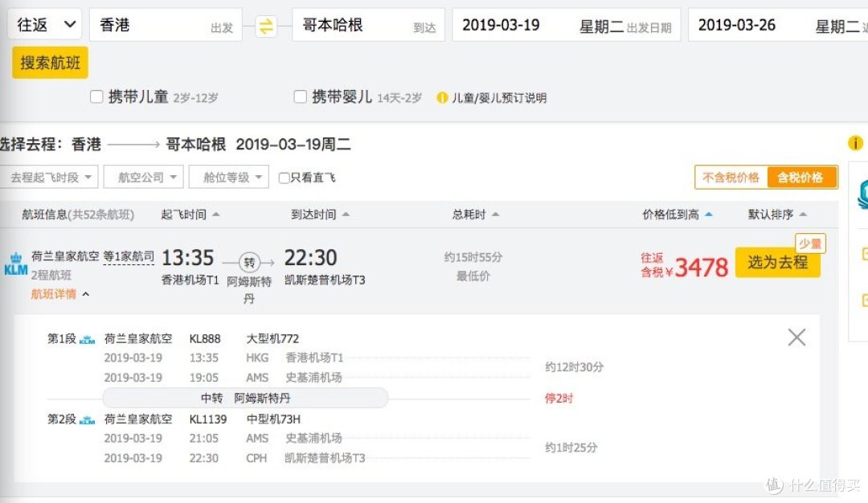Viewport: 868px width, 503px height.
Task: Click KLM icon in segment 第1段
Action: click(x=87, y=340)
